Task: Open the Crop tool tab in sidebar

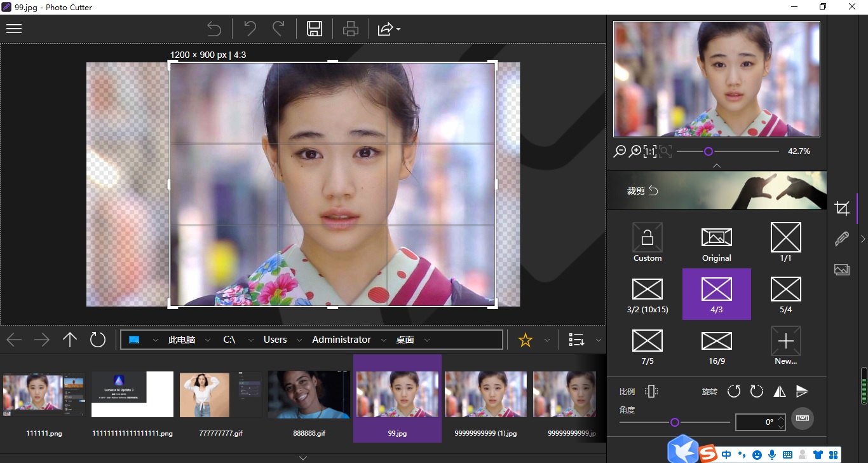Action: click(842, 208)
